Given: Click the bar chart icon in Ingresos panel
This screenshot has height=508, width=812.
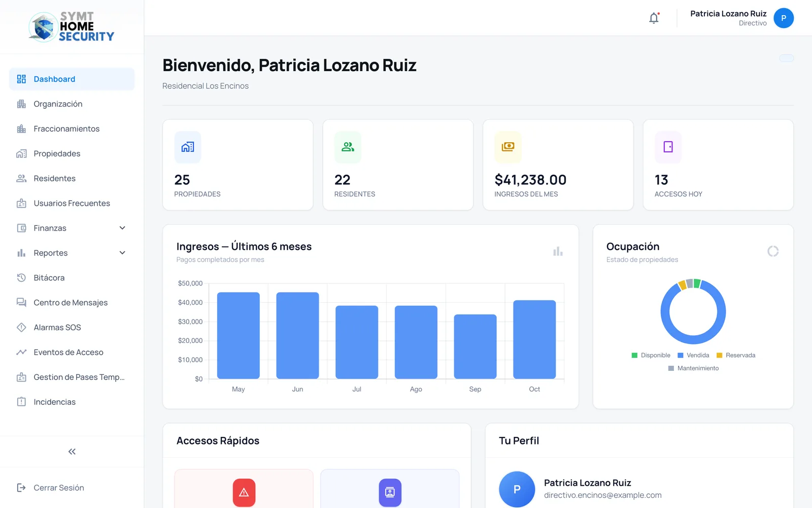Looking at the screenshot, I should coord(558,251).
